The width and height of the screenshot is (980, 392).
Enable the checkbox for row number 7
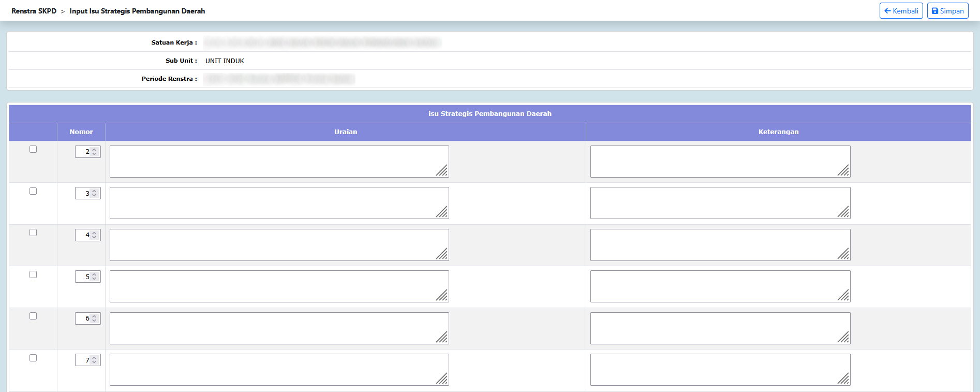[33, 358]
